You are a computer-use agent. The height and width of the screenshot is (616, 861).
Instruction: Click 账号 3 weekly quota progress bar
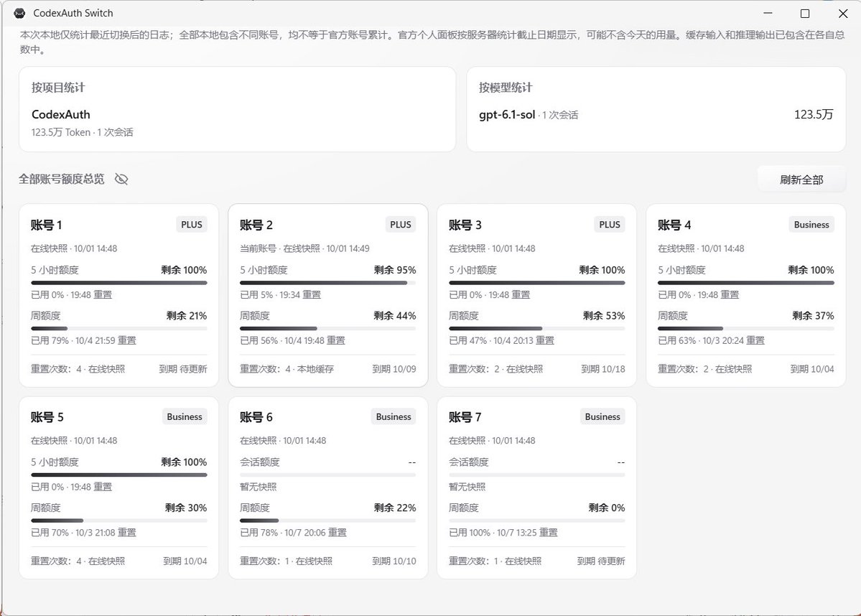pos(537,328)
